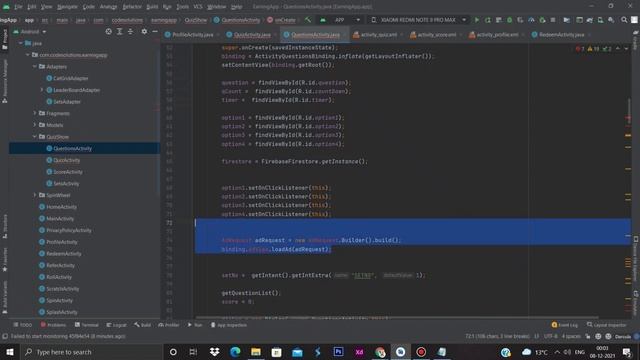640x360 pixels.
Task: Collapse the Adapters folder
Action: (35, 66)
